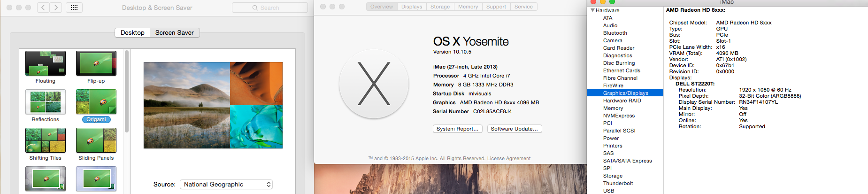The image size is (868, 194).
Task: Click the Resolution value 1920 x 1080
Action: tap(765, 90)
